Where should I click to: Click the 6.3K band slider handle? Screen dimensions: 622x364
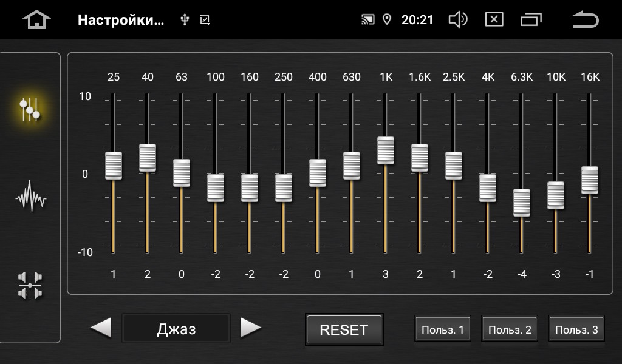(522, 203)
